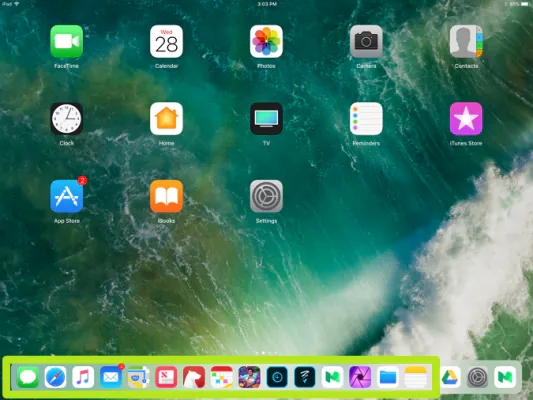Open Settings on the home screen grid
This screenshot has width=533, height=400.
(266, 196)
